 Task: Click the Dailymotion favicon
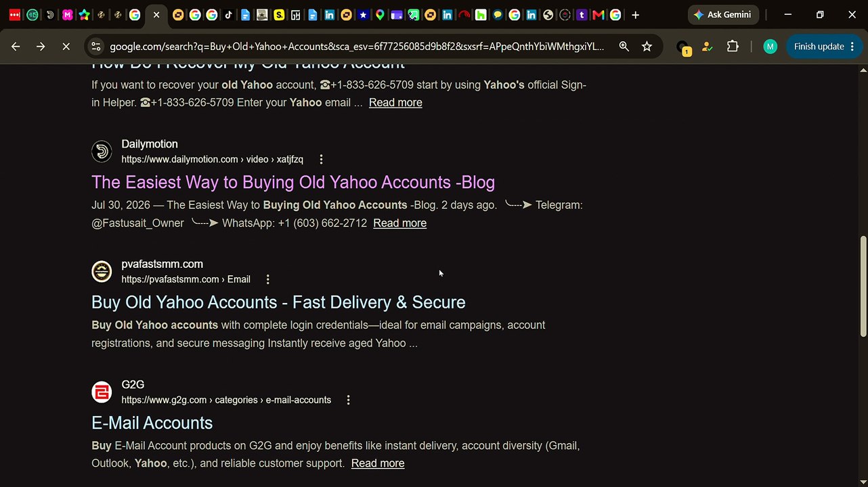point(102,151)
